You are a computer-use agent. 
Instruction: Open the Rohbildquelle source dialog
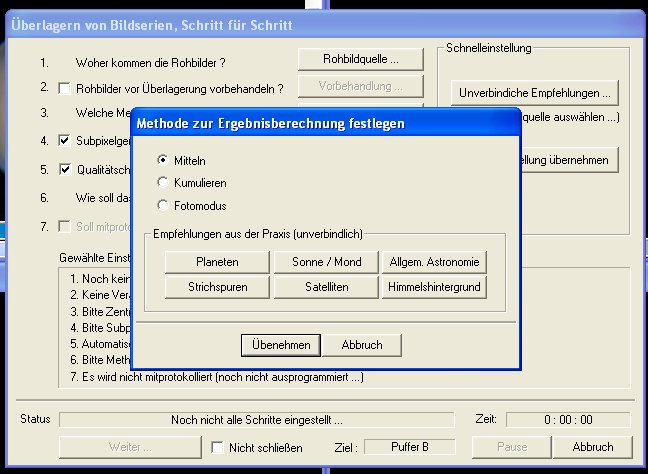coord(361,59)
